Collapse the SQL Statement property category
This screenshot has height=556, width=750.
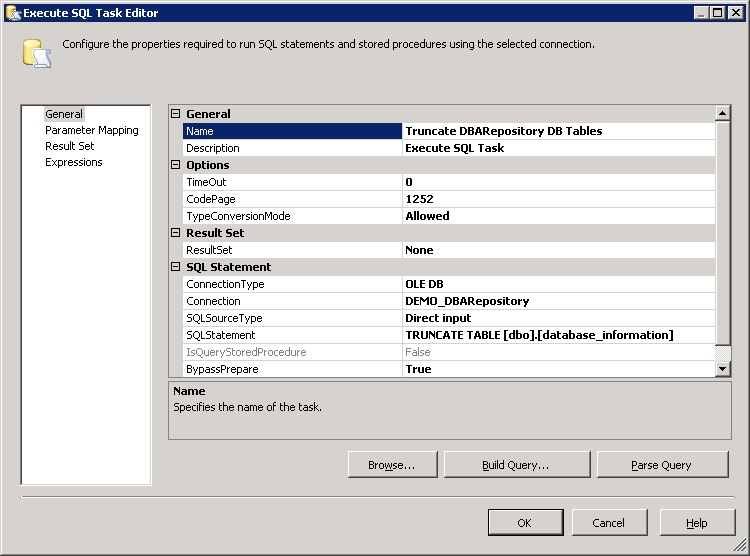176,267
